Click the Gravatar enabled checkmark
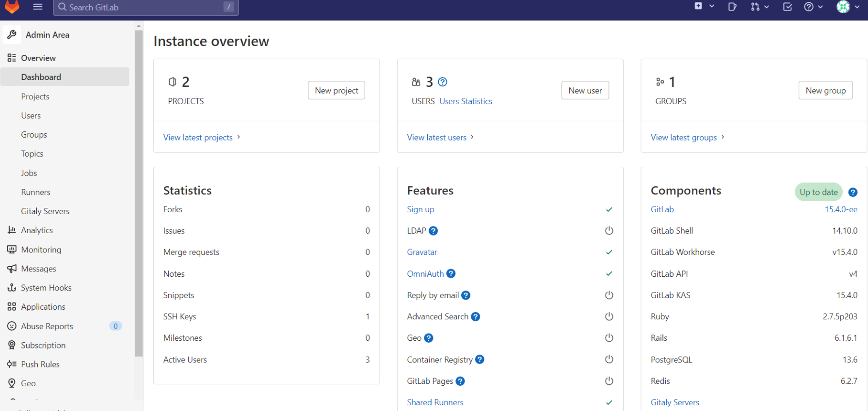This screenshot has height=411, width=868. pyautogui.click(x=609, y=252)
